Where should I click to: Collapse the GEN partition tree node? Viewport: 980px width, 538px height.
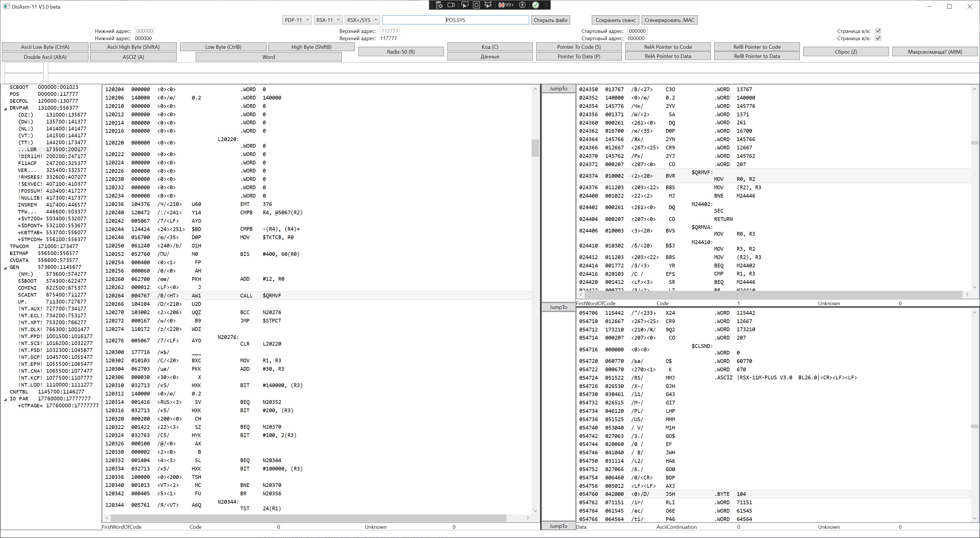coord(5,267)
